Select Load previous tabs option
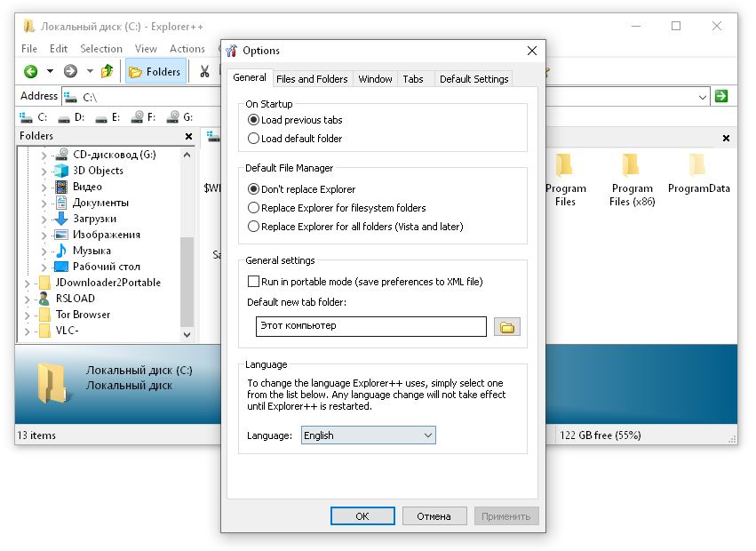This screenshot has width=756, height=551. tap(295, 120)
